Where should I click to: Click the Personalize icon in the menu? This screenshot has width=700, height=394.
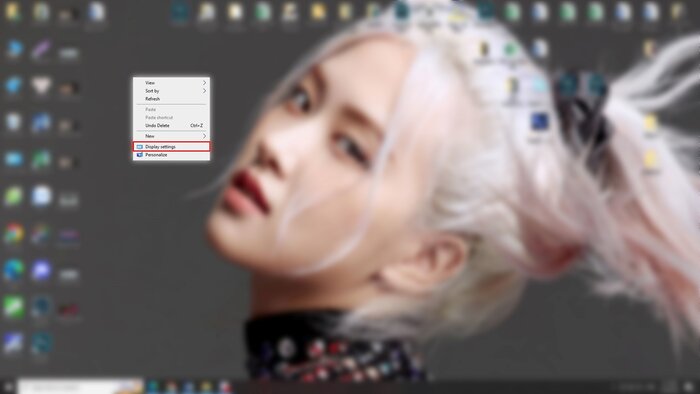click(140, 155)
